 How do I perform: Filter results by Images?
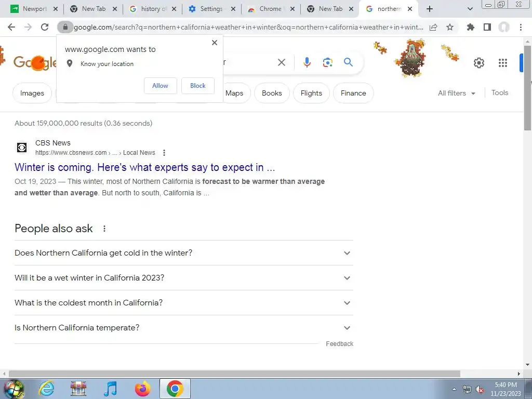coord(32,93)
